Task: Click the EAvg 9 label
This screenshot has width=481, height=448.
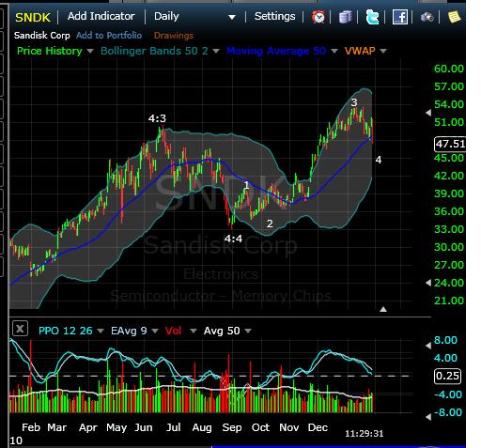Action: pos(129,331)
